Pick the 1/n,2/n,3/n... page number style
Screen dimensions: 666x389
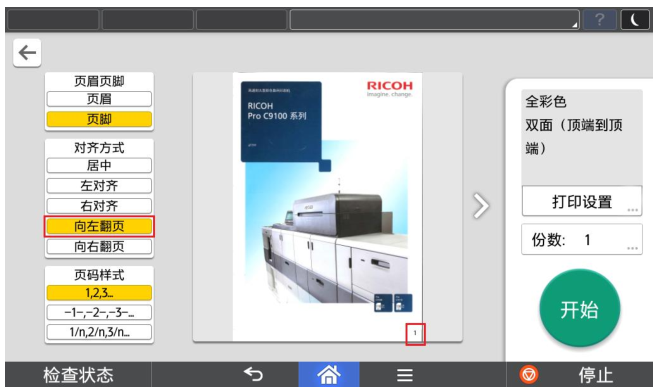99,332
